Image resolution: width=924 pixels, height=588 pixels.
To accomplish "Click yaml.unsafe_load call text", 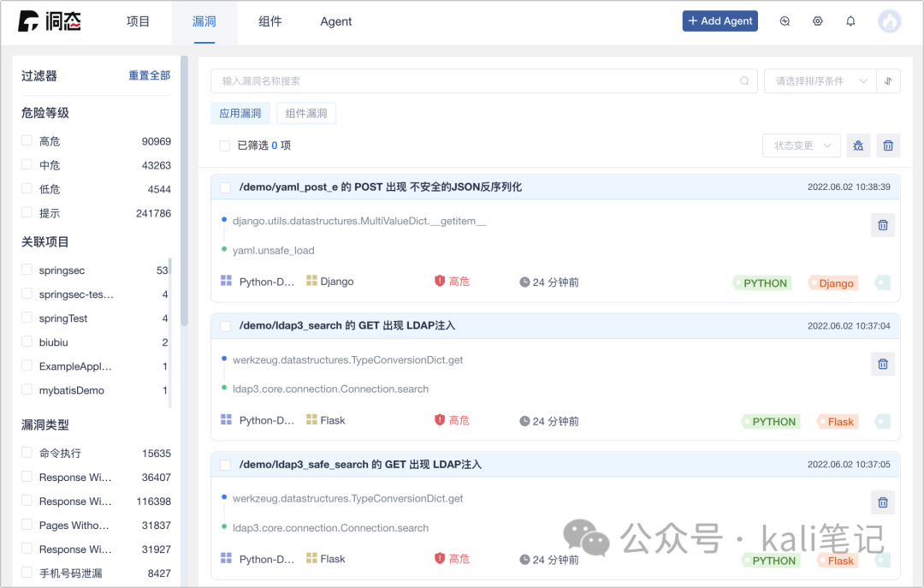I will coord(274,250).
